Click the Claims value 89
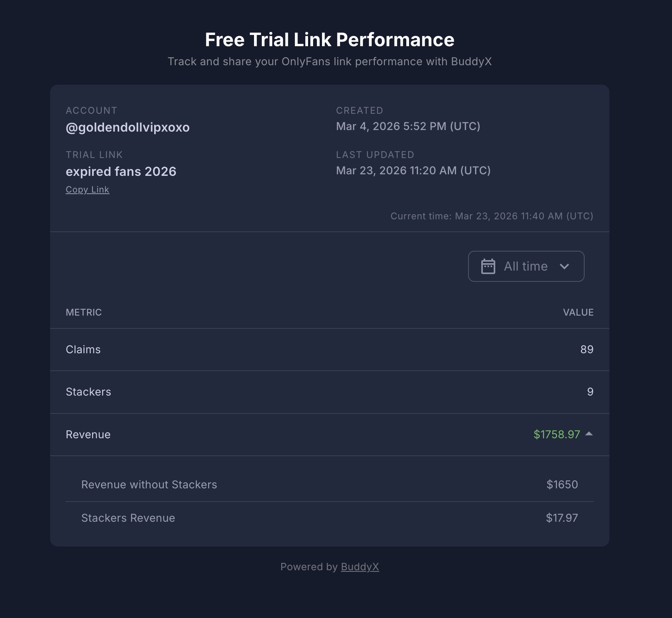This screenshot has width=672, height=618. click(x=587, y=349)
